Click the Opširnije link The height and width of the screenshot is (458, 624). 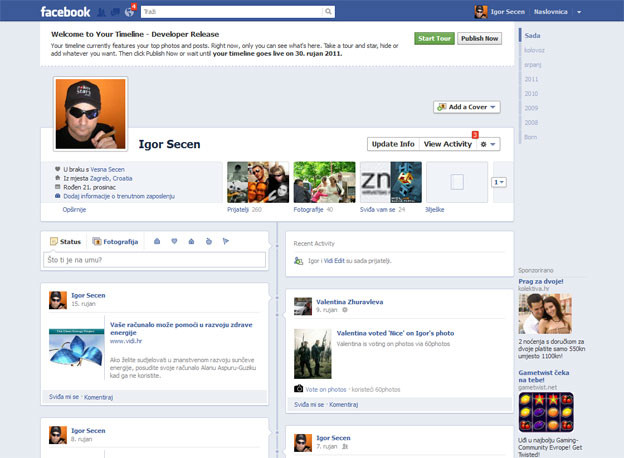[x=74, y=209]
